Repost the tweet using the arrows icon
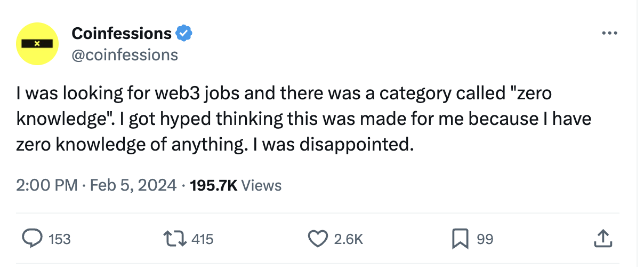Image resolution: width=644 pixels, height=267 pixels. (175, 239)
